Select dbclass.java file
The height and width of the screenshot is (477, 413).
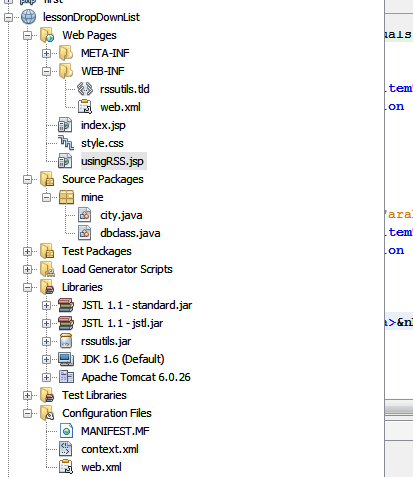tap(130, 233)
